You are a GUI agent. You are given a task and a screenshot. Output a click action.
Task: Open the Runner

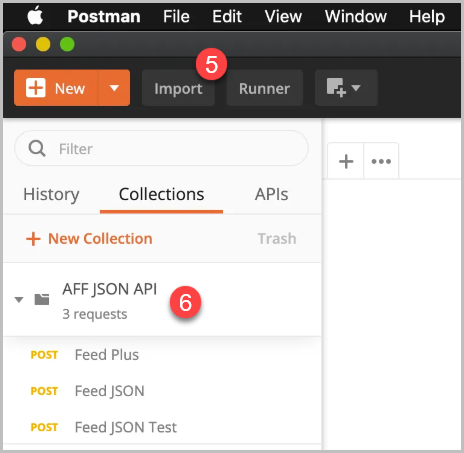point(265,88)
